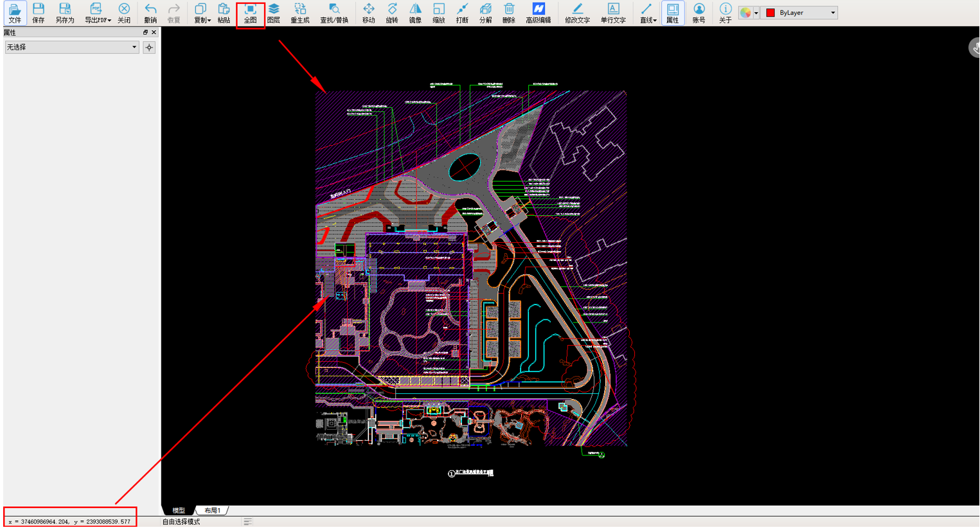This screenshot has width=980, height=530.
Task: Expand the 无选择 selection dropdown
Action: 72,48
